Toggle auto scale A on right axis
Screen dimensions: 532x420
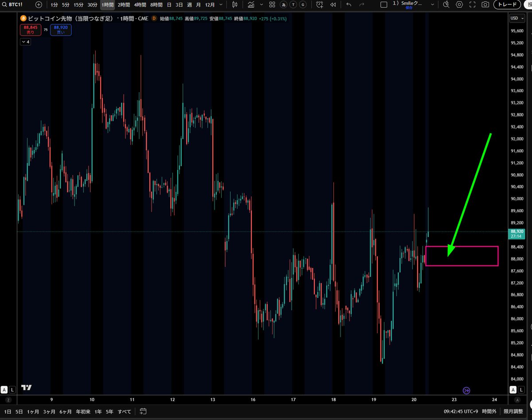coord(513,390)
